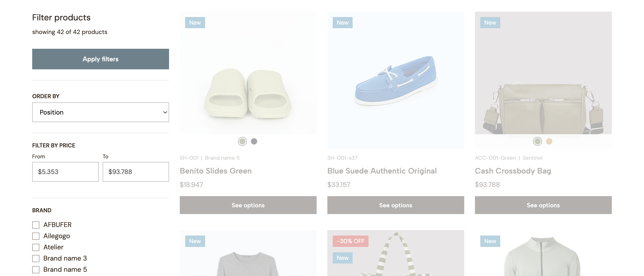This screenshot has height=276, width=644.
Task: Choose tan swatch for Cash Crossbody Bag
Action: click(549, 141)
